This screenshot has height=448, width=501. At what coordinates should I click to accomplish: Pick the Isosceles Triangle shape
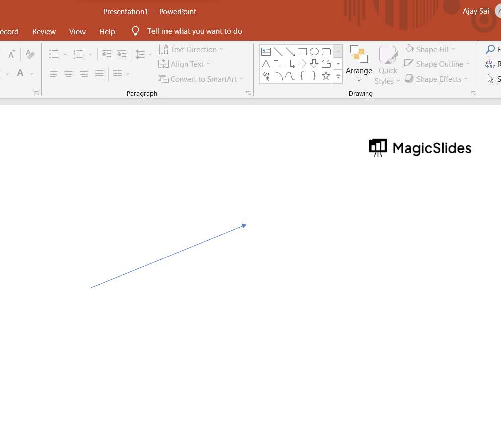pos(266,64)
